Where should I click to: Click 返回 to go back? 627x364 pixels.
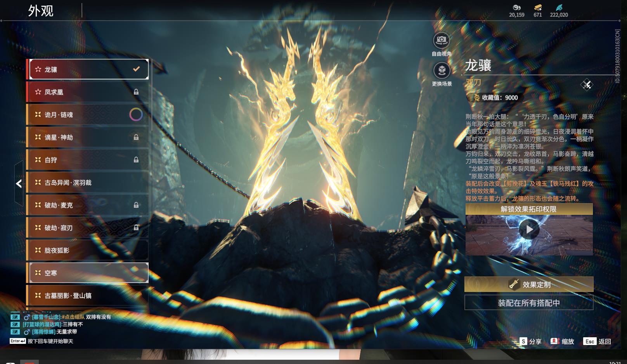click(x=605, y=341)
